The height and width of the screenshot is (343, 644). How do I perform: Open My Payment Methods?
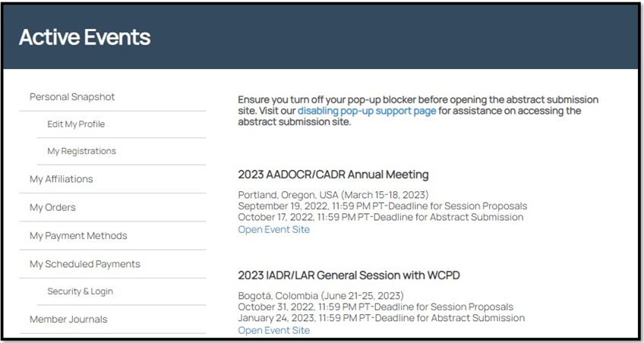[x=78, y=236]
